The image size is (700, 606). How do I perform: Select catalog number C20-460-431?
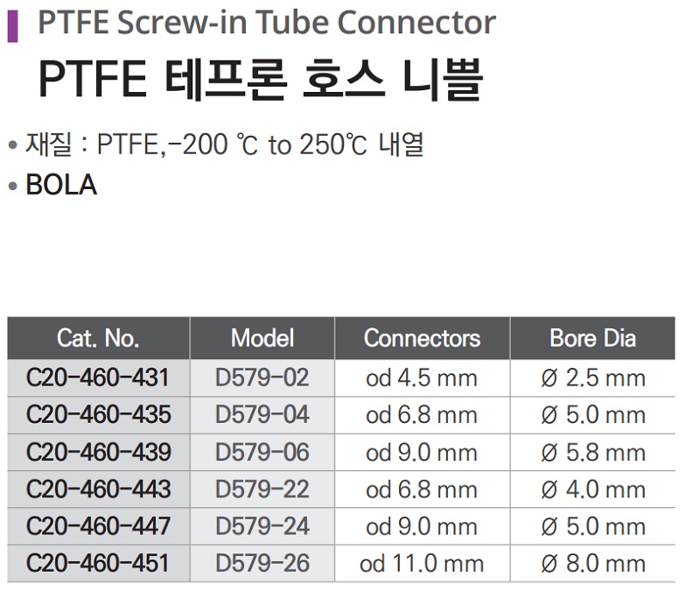(x=98, y=378)
